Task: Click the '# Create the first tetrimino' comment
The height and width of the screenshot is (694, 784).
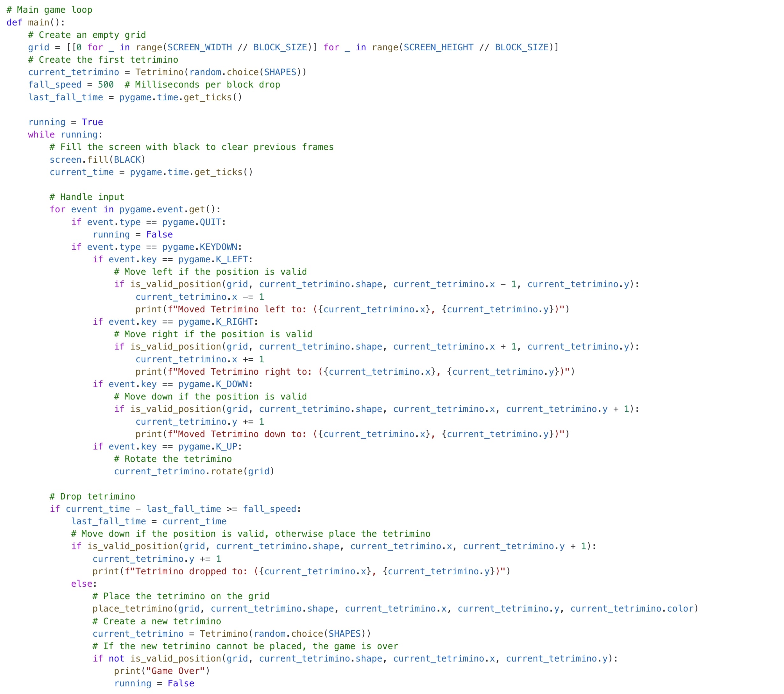Action: click(x=103, y=60)
